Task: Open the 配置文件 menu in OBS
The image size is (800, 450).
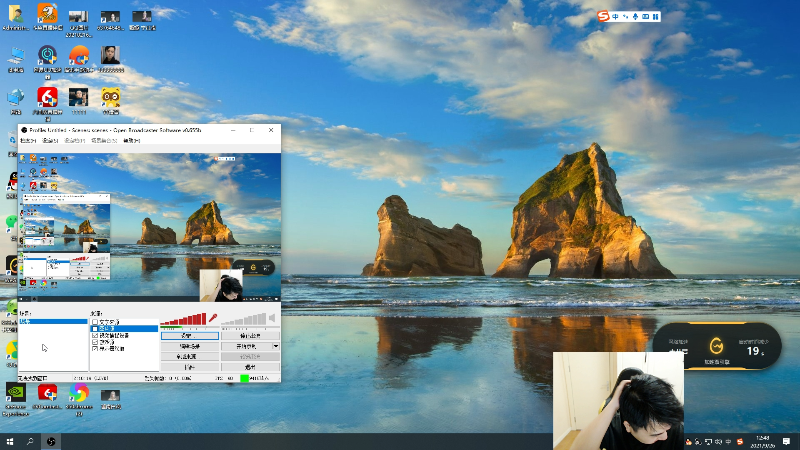Action: click(74, 140)
